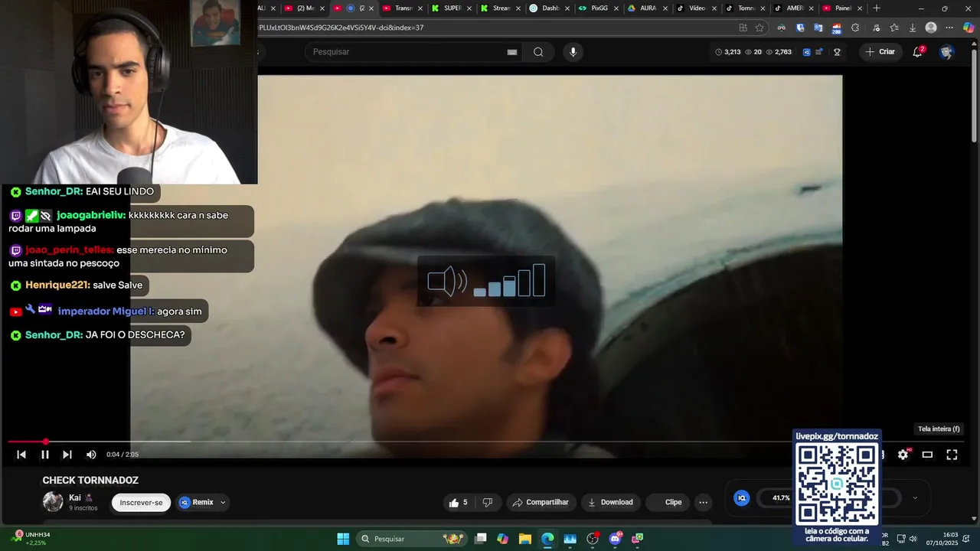Bookmark this page with star icon
980x551 pixels.
[x=759, y=28]
